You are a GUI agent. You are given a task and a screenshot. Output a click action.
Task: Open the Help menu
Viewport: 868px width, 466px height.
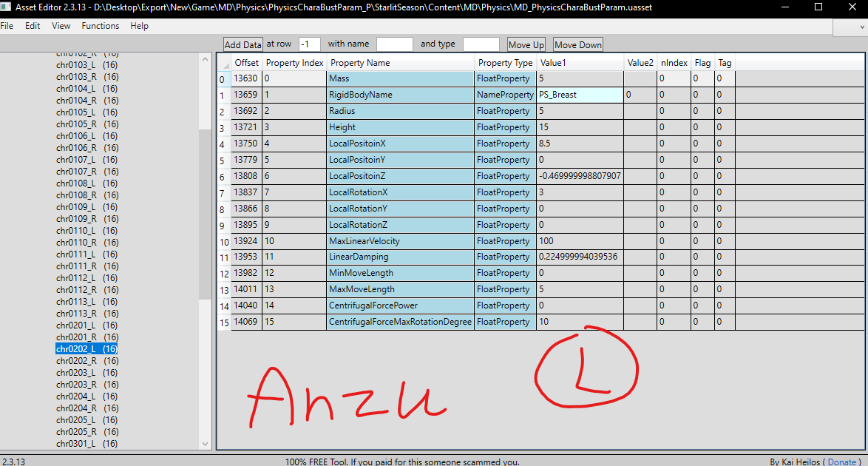[x=140, y=26]
